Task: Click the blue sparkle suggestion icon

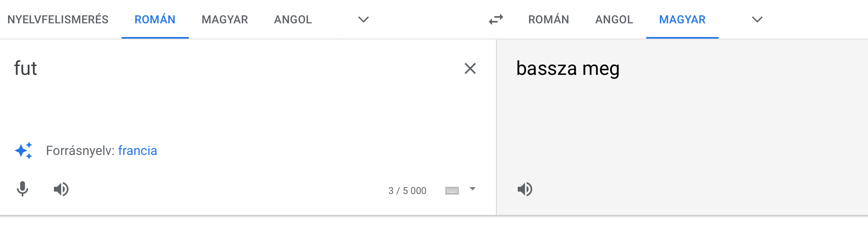Action: pos(24,151)
